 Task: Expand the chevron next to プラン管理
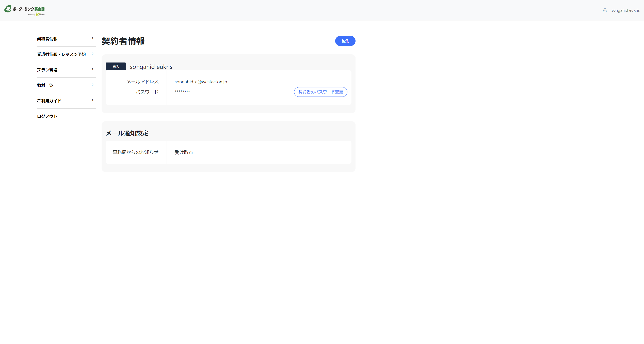(x=93, y=69)
